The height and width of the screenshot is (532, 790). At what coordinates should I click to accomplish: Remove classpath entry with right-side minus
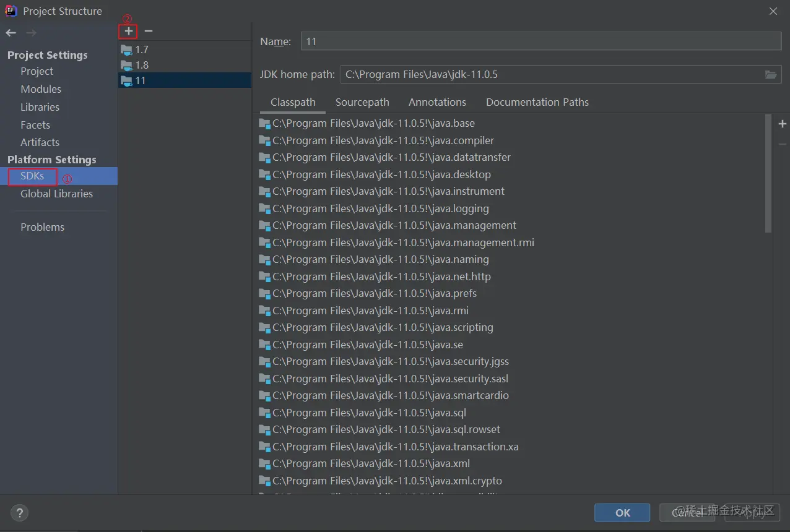pyautogui.click(x=783, y=144)
